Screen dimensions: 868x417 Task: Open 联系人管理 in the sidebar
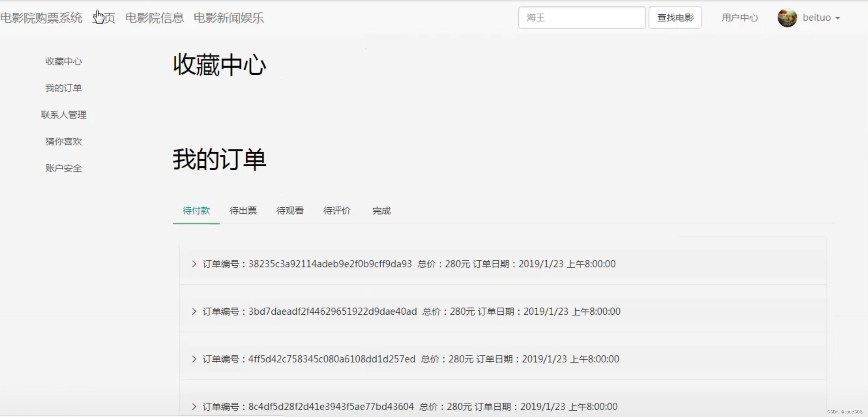coord(64,115)
